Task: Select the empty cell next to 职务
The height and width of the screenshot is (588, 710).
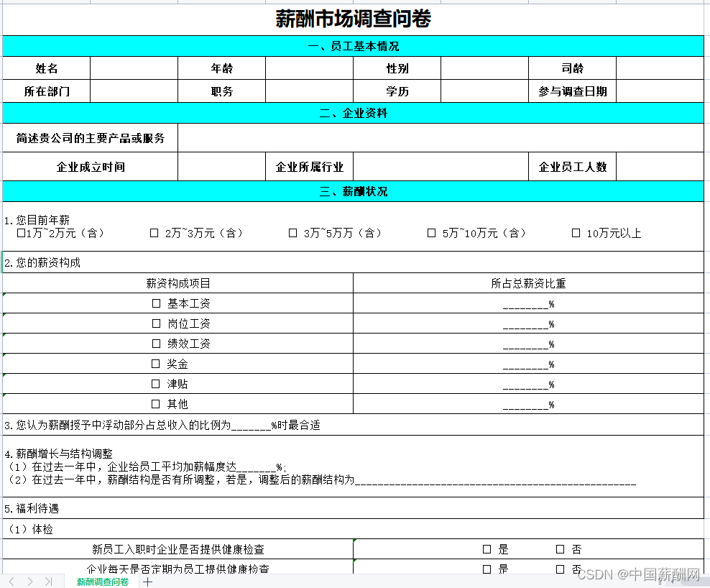Action: (x=309, y=91)
